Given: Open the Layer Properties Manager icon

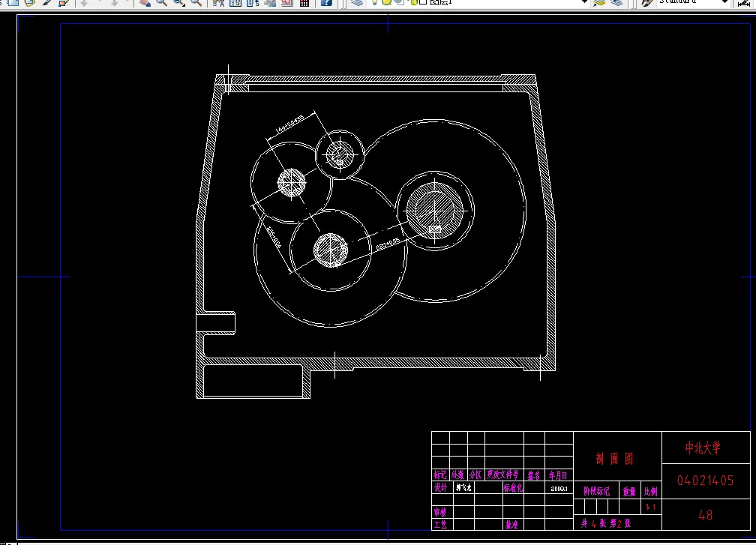Looking at the screenshot, I should point(357,2).
